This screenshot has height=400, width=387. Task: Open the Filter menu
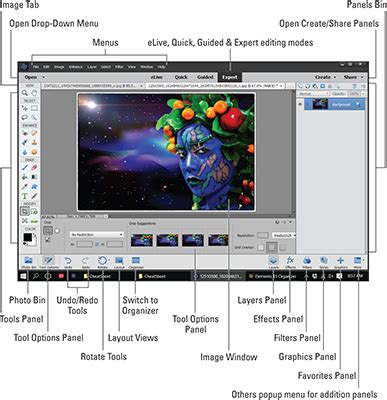[x=119, y=67]
